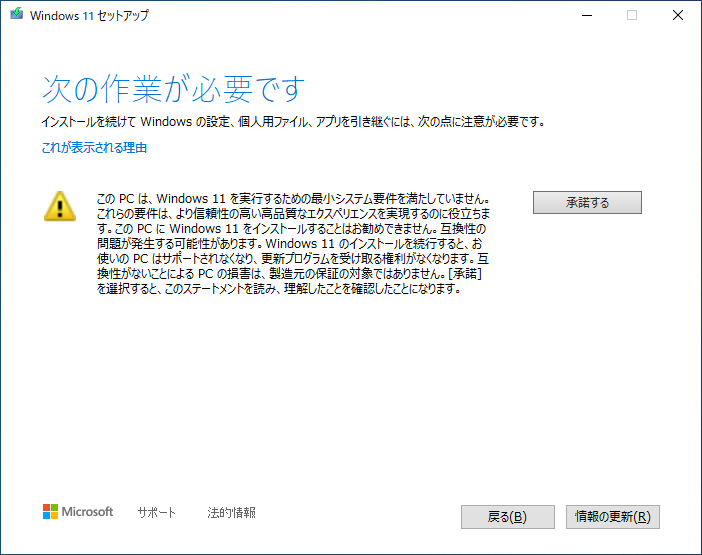The image size is (702, 555).
Task: Click the インストールを続けて instruction sentence
Action: (293, 121)
